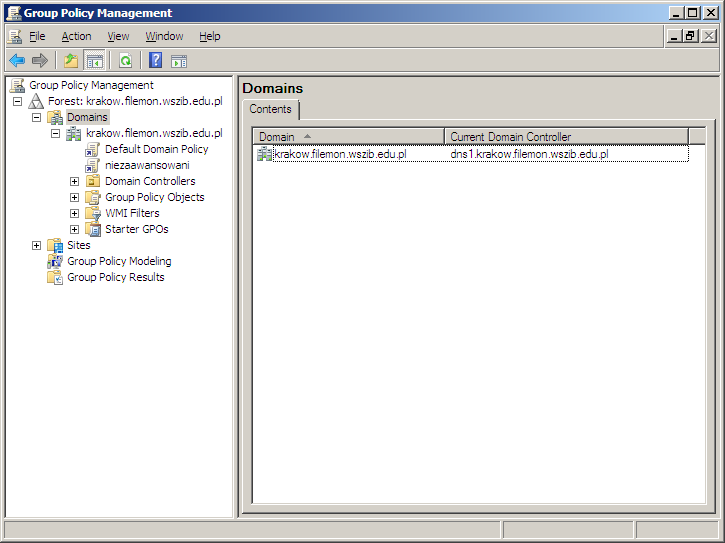Toggle Show/Hide Console Tree toolbar icon
Screen dimensions: 725x543
point(94,61)
